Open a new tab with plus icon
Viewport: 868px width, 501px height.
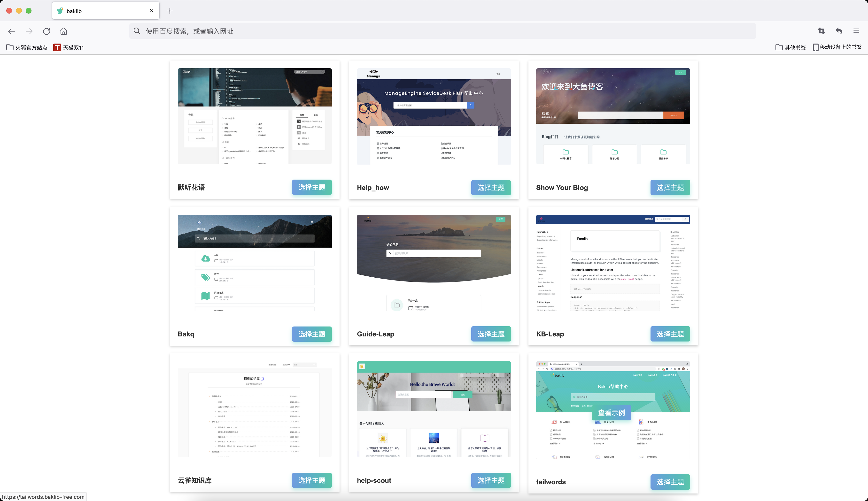click(x=170, y=11)
